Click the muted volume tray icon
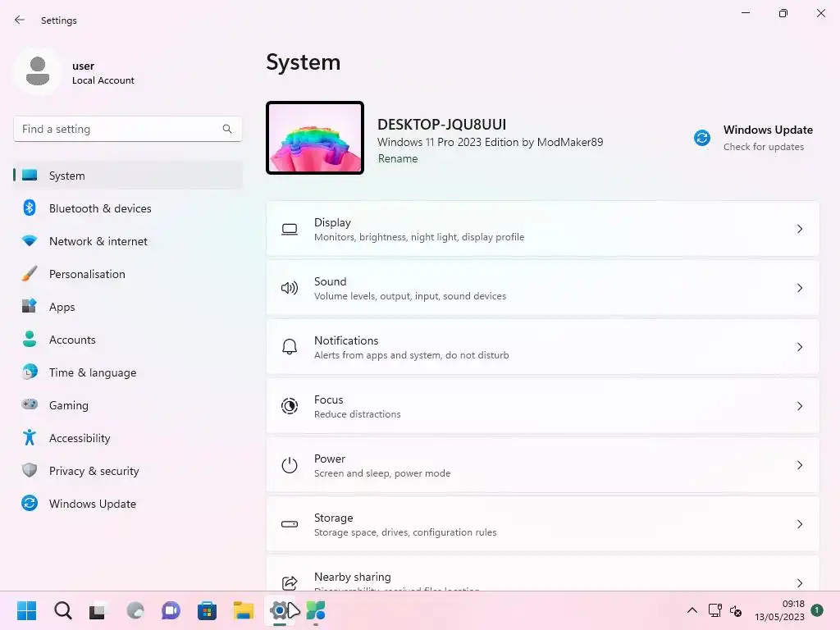This screenshot has height=630, width=840. [x=736, y=611]
